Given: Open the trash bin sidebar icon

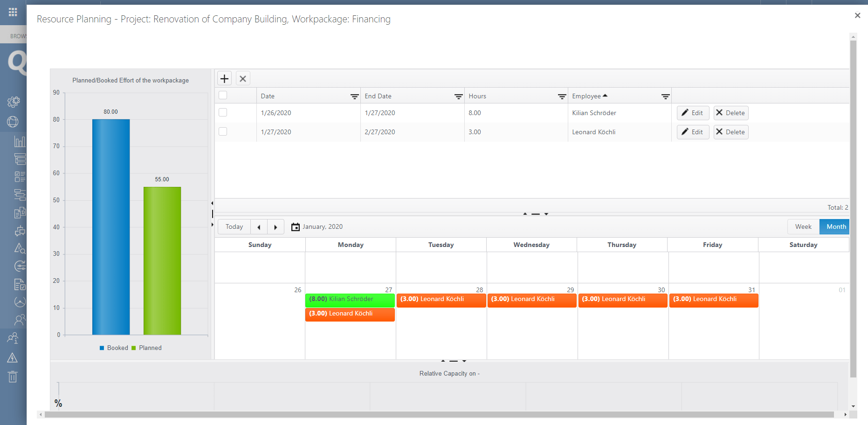Looking at the screenshot, I should click(x=13, y=377).
